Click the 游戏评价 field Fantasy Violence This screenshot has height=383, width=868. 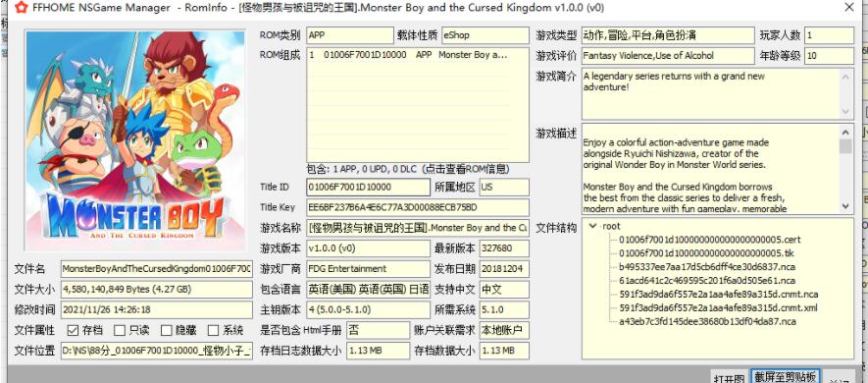(668, 55)
